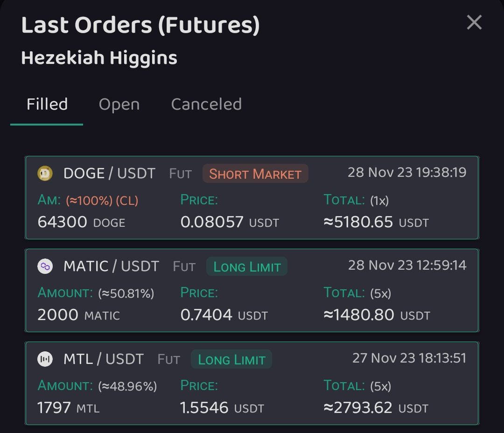
Task: Close the Last Orders dialog
Action: (x=474, y=22)
